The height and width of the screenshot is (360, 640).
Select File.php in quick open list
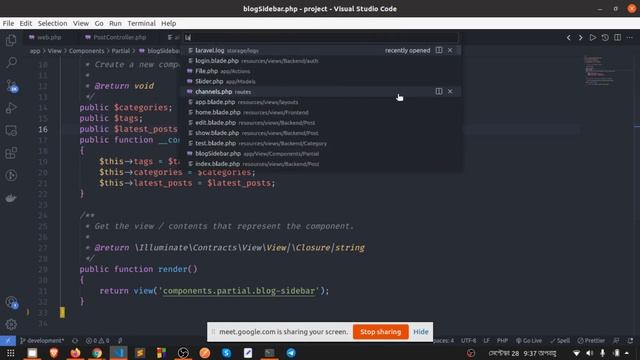320,71
